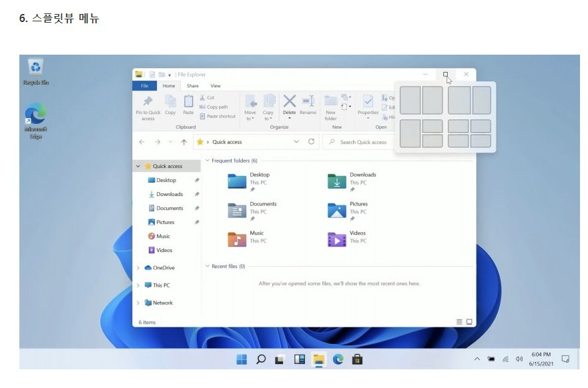The height and width of the screenshot is (388, 588).
Task: Open the Windows Start menu
Action: point(242,359)
